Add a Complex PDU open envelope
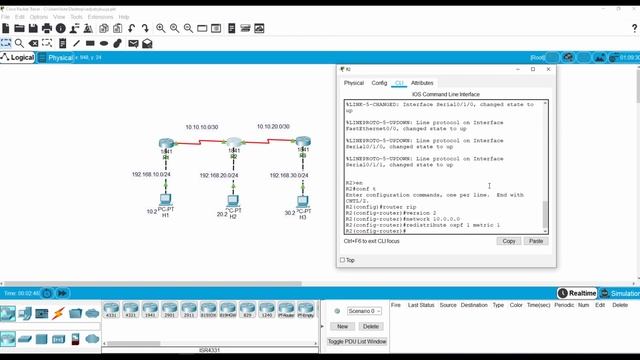640x360 pixels. tap(147, 43)
